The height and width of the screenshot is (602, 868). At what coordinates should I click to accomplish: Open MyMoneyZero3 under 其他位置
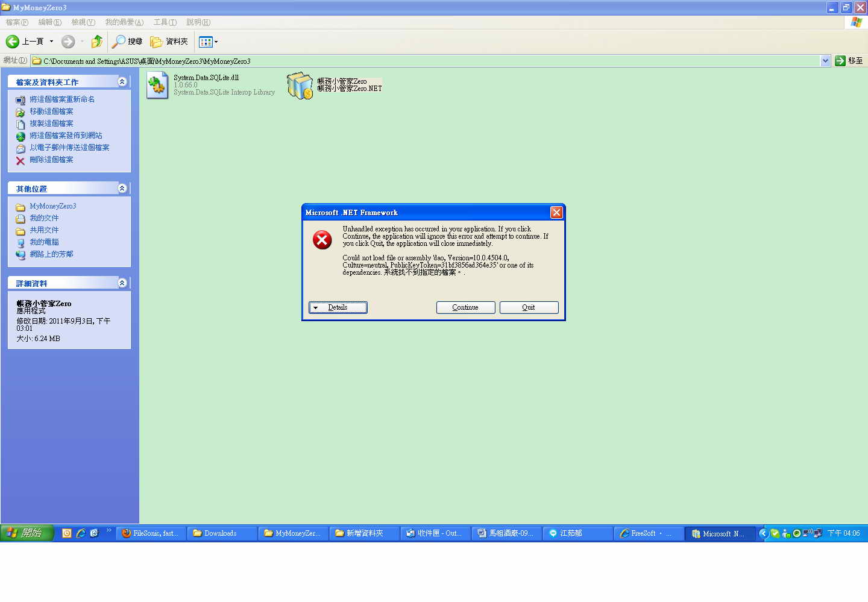coord(53,206)
